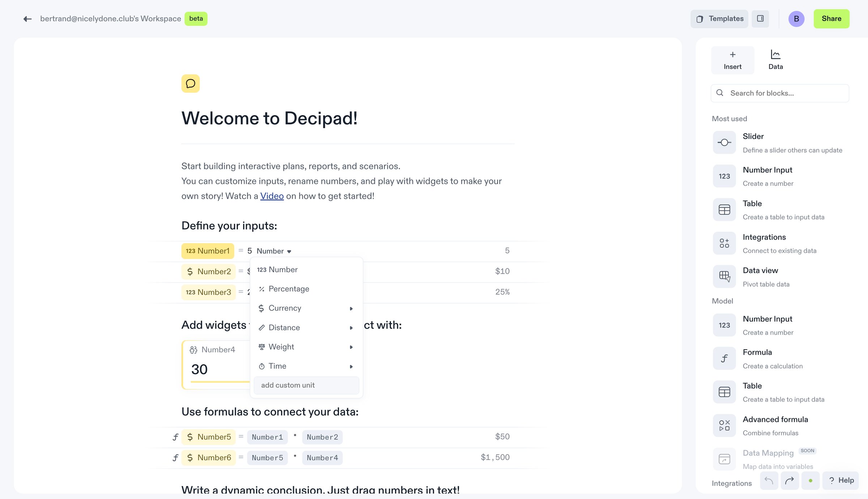Open the user avatar B

click(x=796, y=19)
